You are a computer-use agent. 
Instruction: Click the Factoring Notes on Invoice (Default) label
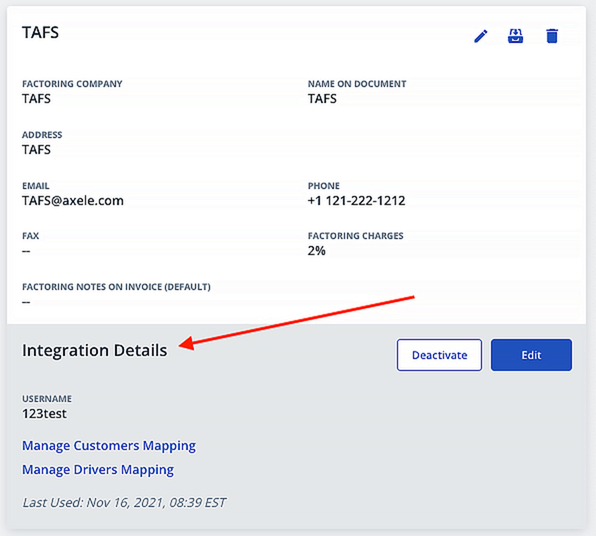(116, 287)
